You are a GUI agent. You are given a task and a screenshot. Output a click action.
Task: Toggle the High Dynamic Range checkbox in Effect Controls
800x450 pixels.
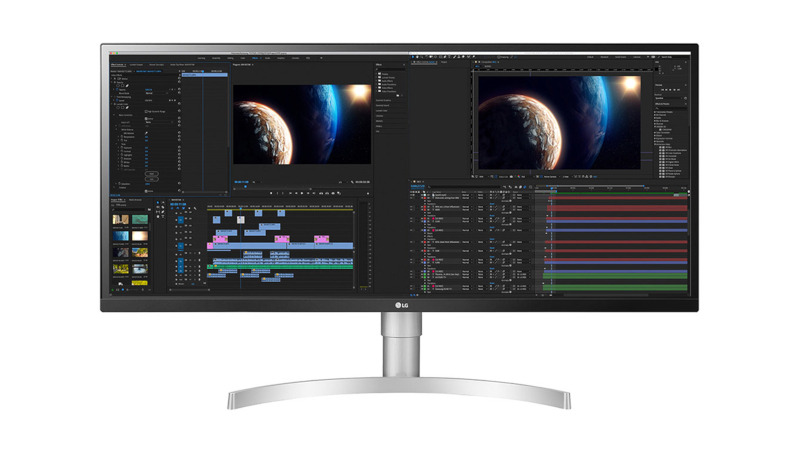coord(146,111)
